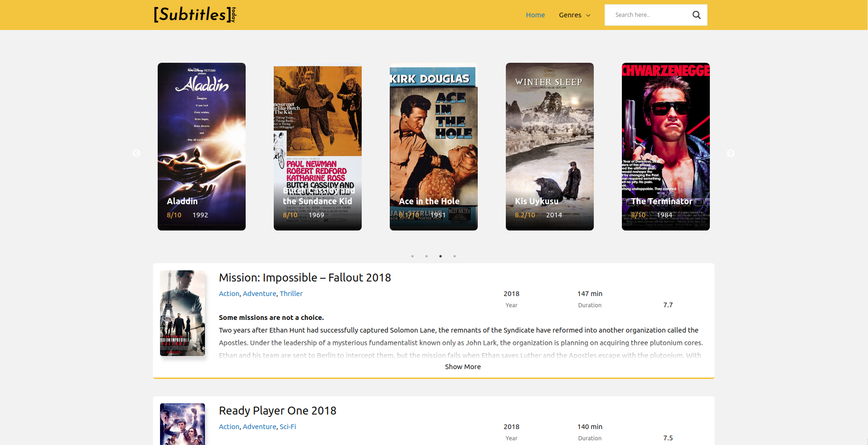Open The Terminator poster card
This screenshot has height=445, width=868.
[x=665, y=146]
